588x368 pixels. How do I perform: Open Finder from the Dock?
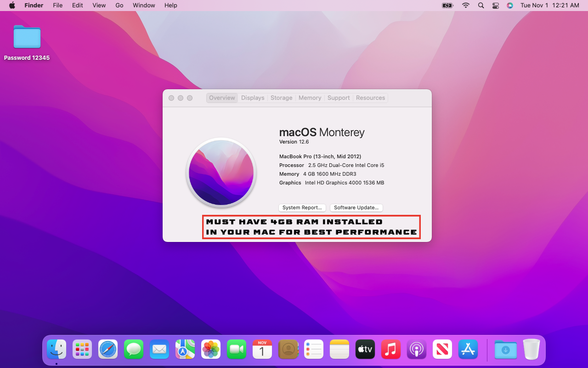tap(57, 350)
